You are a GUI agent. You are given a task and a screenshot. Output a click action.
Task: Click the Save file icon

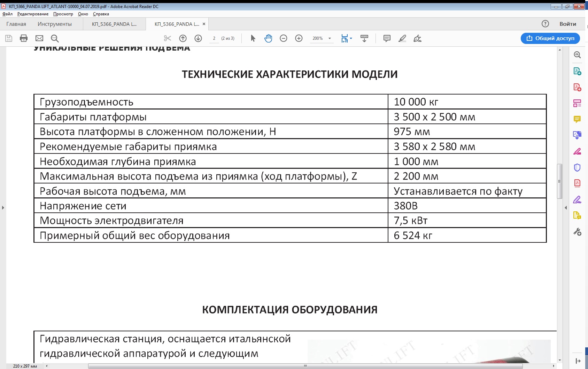coord(9,38)
